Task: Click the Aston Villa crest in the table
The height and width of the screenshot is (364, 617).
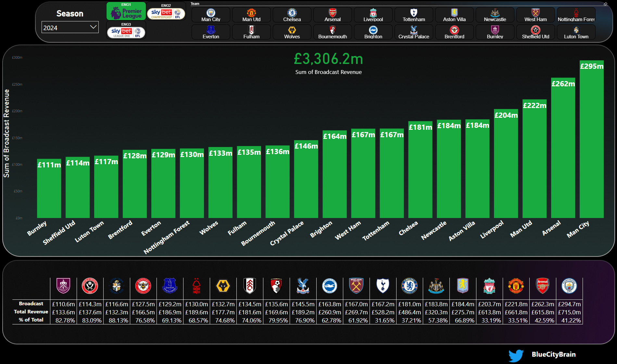Action: [463, 286]
